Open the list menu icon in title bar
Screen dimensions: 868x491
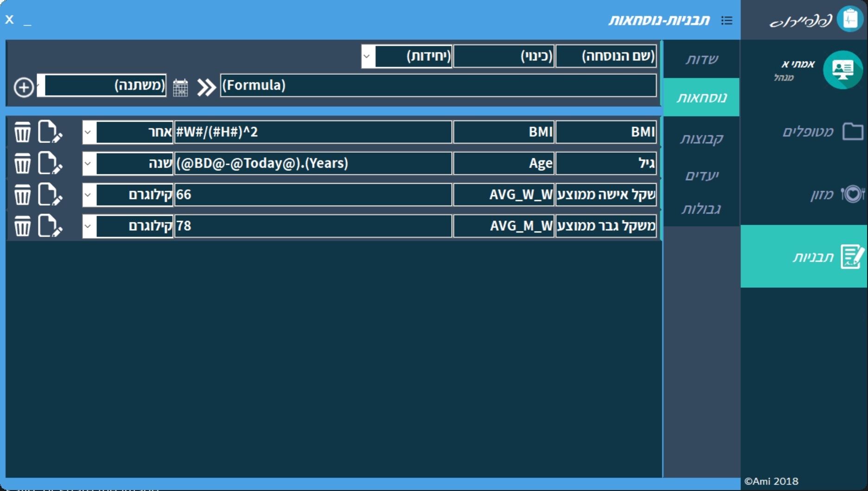point(727,20)
